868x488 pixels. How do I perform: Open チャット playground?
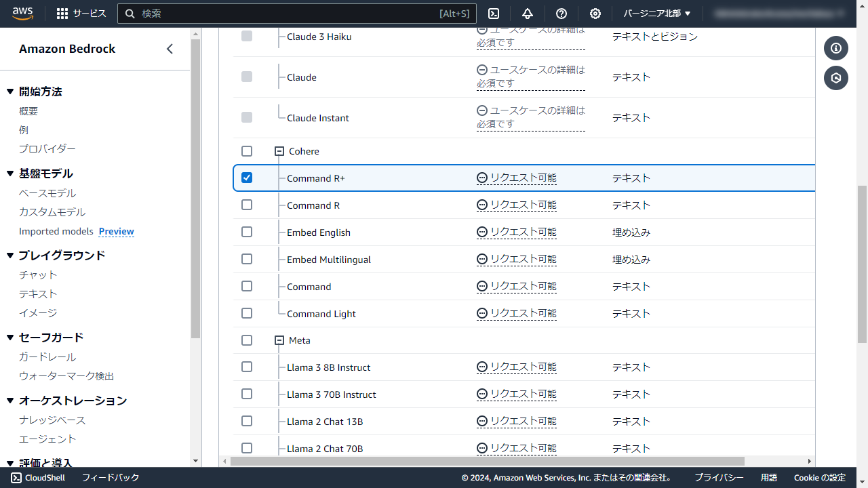38,274
